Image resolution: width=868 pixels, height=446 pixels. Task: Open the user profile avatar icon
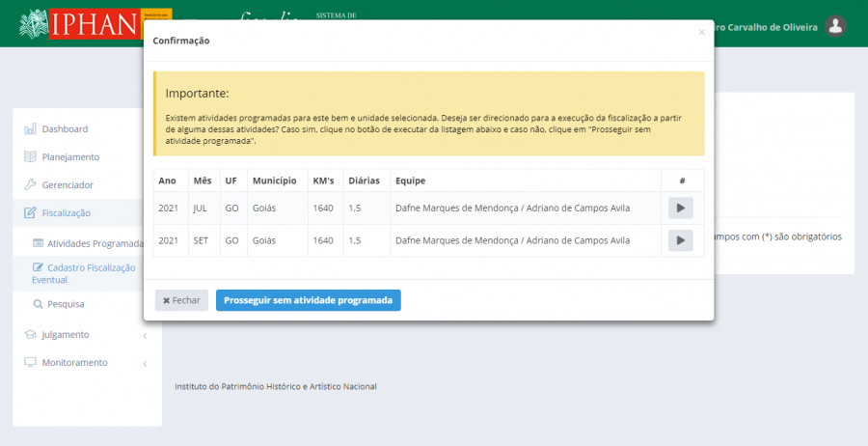pos(836,26)
